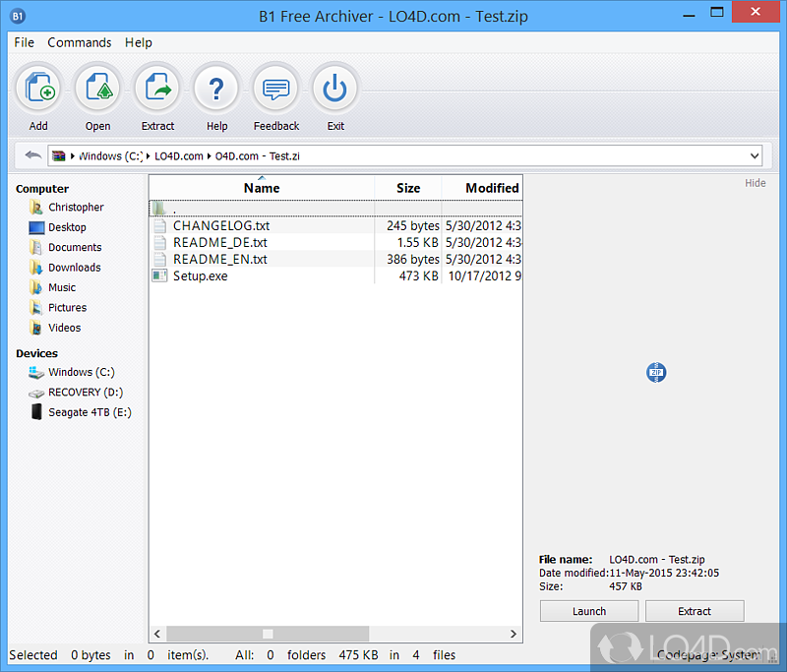Click the CHANGELOG.txt file icon
This screenshot has width=787, height=672.
159,226
